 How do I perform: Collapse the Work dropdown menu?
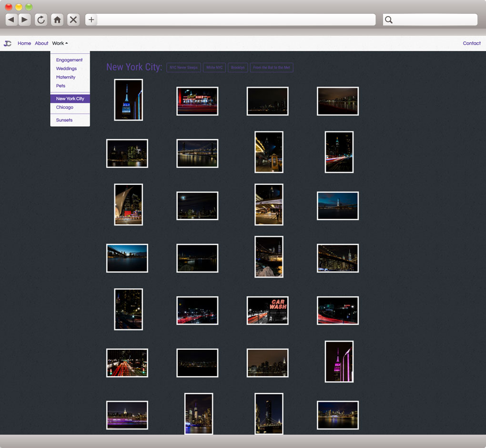[x=60, y=43]
